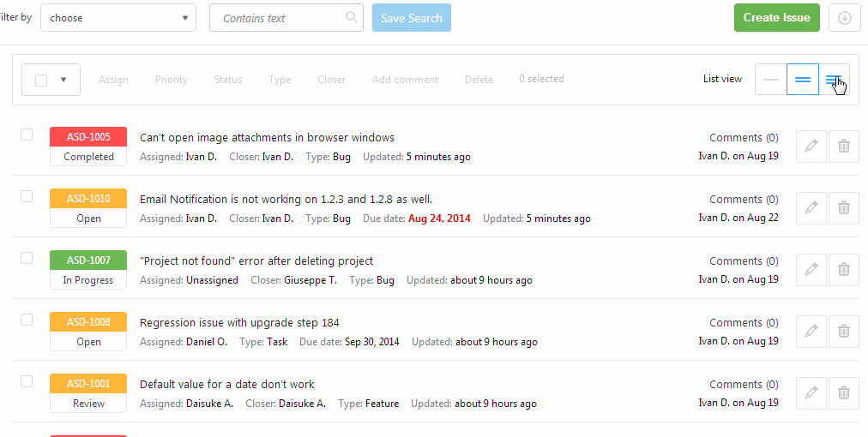Open the Assign bulk action

pos(113,80)
